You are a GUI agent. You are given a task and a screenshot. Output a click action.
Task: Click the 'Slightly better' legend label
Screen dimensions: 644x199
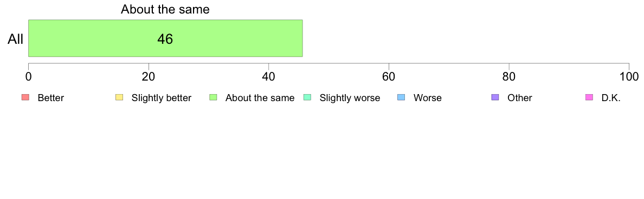(162, 98)
